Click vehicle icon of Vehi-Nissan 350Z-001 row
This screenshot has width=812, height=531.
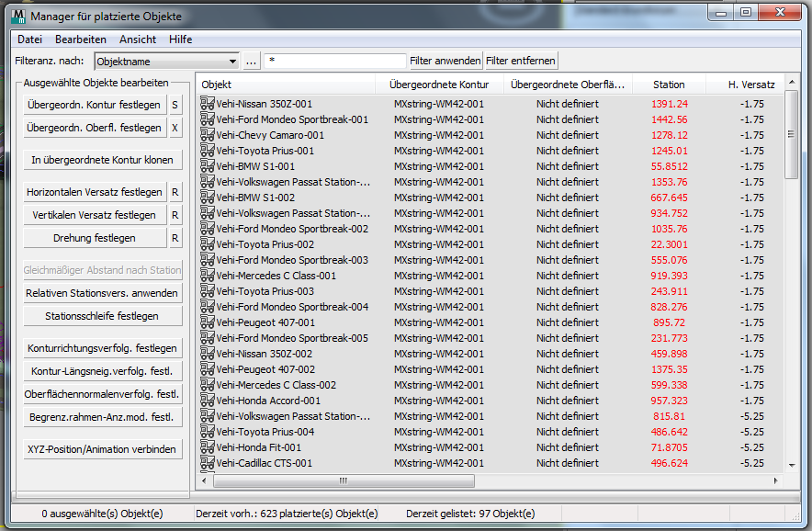coord(208,104)
